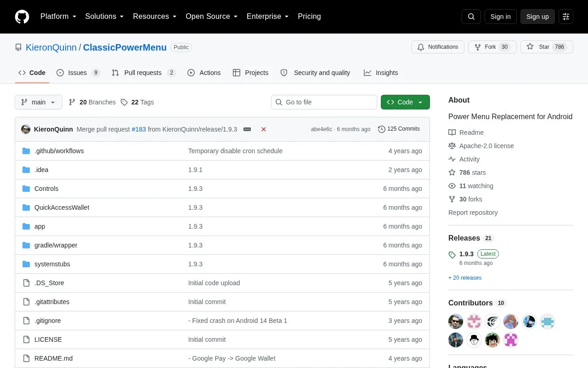Expand commit message ellipsis button
Image resolution: width=588 pixels, height=368 pixels.
tap(247, 129)
